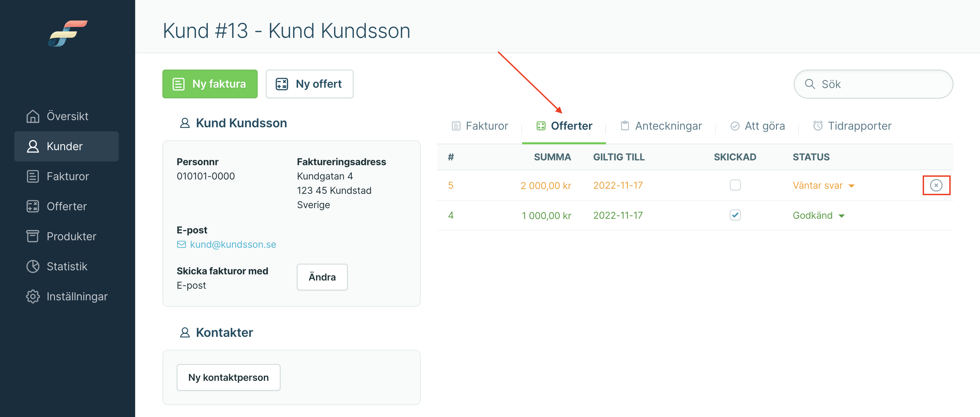Create a new quote with Ny offert
This screenshot has height=417, width=980.
[x=309, y=84]
